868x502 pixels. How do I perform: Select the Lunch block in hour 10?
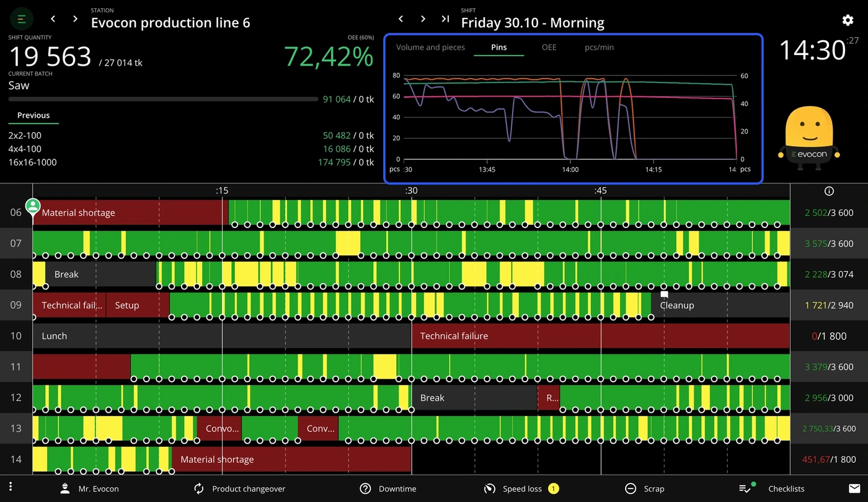click(x=222, y=336)
